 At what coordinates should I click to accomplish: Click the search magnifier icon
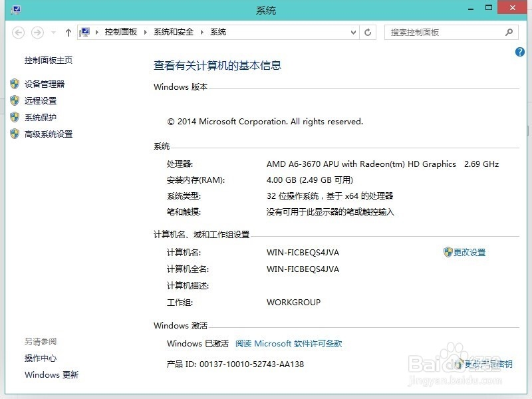(x=509, y=32)
